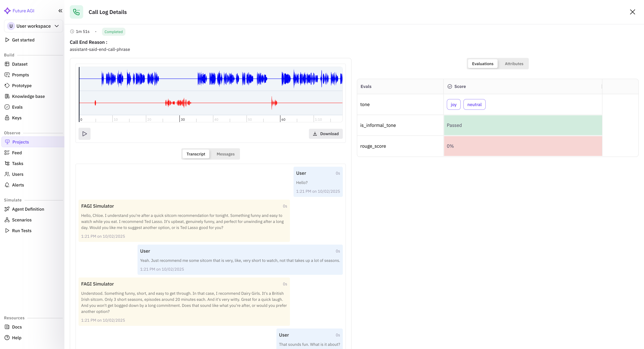Navigate to Evals in sidebar
Image resolution: width=644 pixels, height=349 pixels.
tap(17, 107)
